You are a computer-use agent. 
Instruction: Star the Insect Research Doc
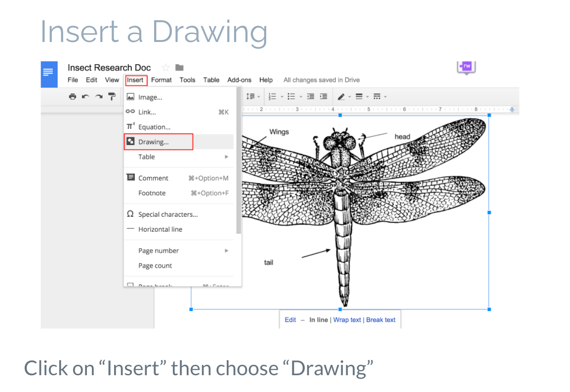165,67
